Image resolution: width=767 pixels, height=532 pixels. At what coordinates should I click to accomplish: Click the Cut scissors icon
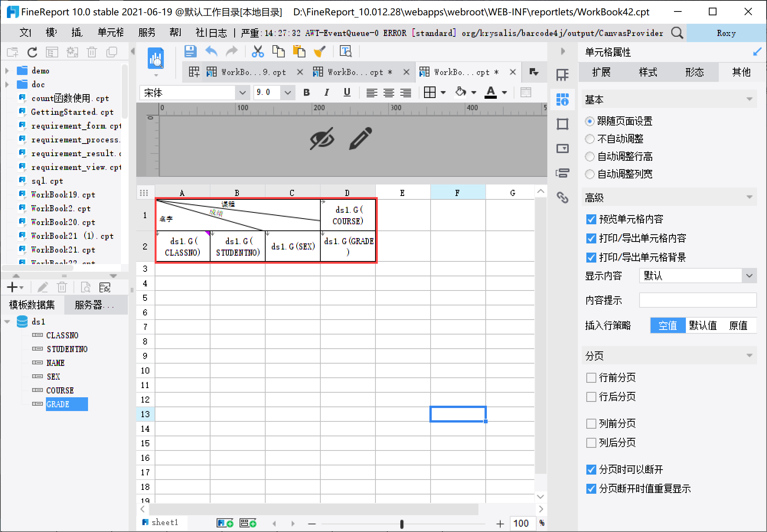point(258,51)
